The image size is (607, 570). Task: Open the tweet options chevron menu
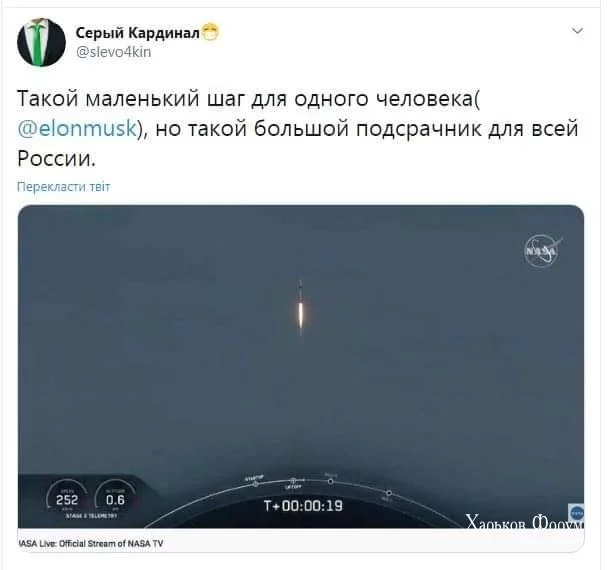click(577, 31)
